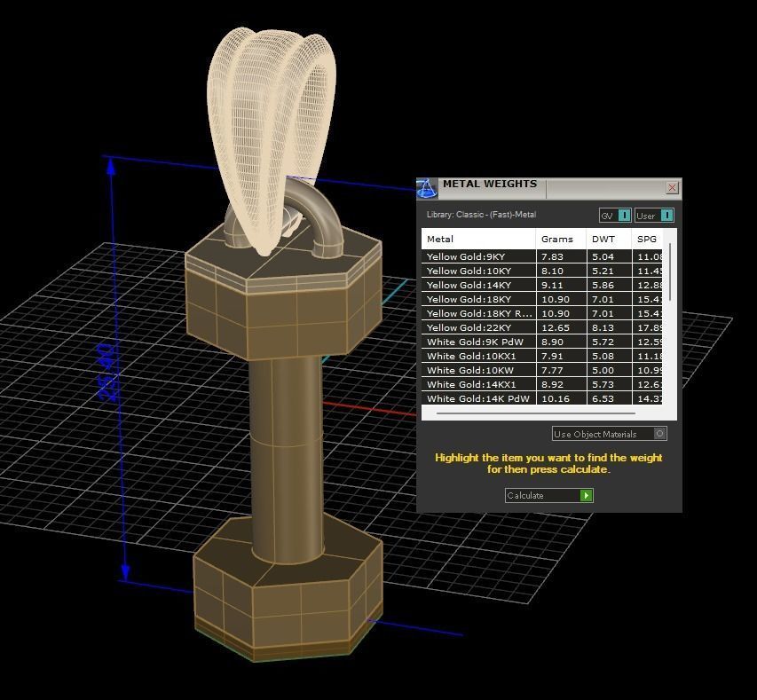Select the White Gold:14K PdW row
Screen dimensions: 757x700
541,398
